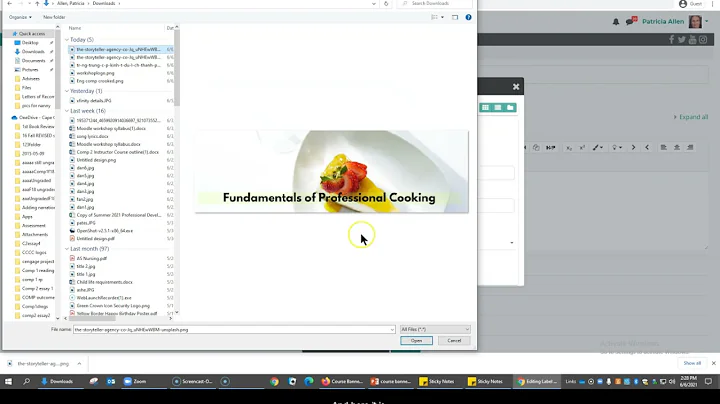Open Help in the file dialog

tap(468, 17)
